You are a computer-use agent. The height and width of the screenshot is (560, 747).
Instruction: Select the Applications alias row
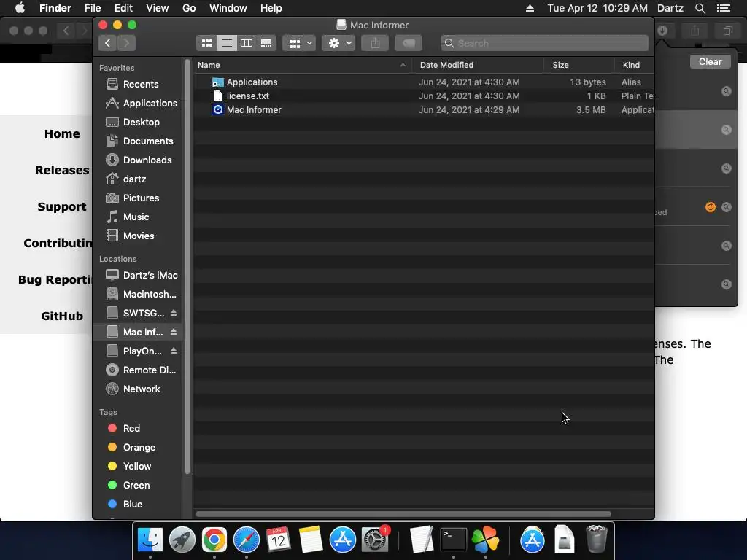pos(424,82)
